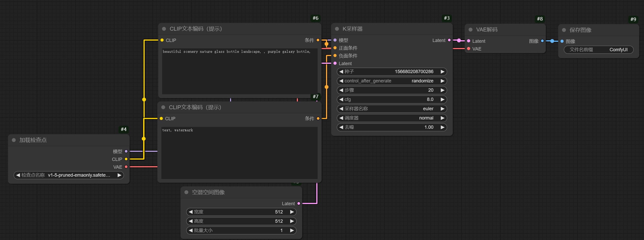Click the 保存图像 node title
This screenshot has height=240, width=644.
pyautogui.click(x=580, y=30)
